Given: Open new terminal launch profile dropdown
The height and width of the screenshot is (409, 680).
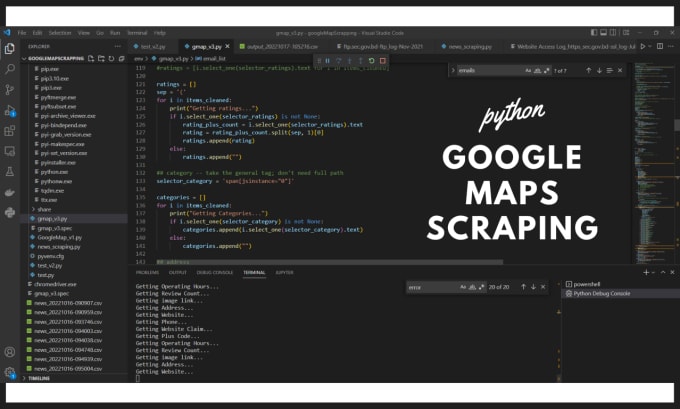Looking at the screenshot, I should (654, 272).
